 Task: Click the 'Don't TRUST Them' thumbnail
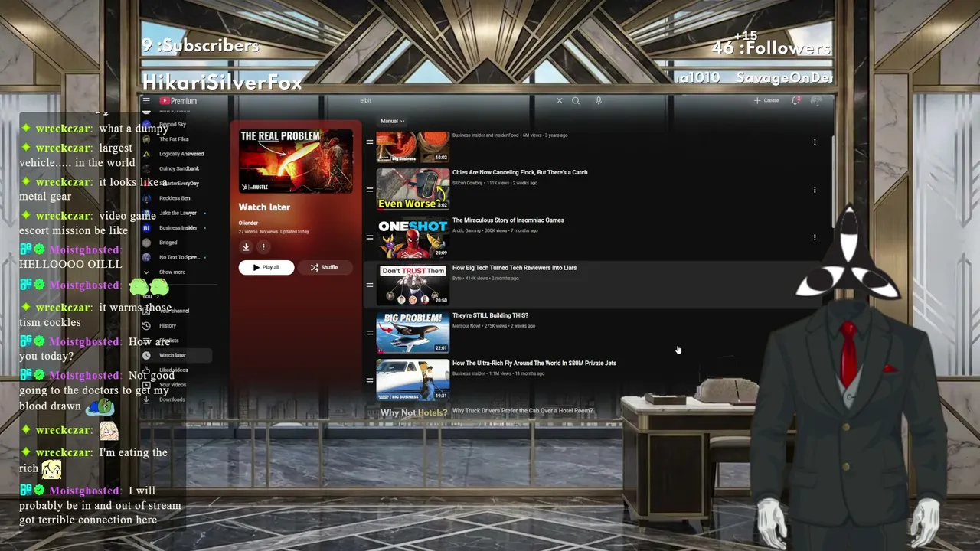pyautogui.click(x=413, y=285)
